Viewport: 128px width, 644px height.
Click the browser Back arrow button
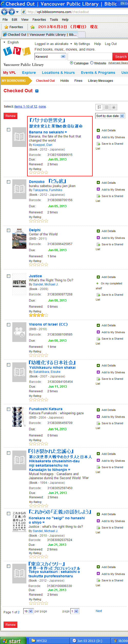[4, 12]
